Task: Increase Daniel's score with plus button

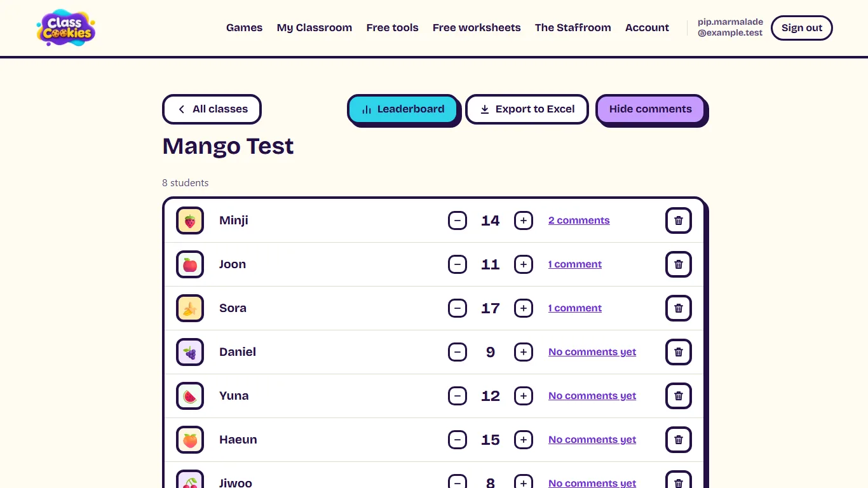Action: click(x=524, y=352)
